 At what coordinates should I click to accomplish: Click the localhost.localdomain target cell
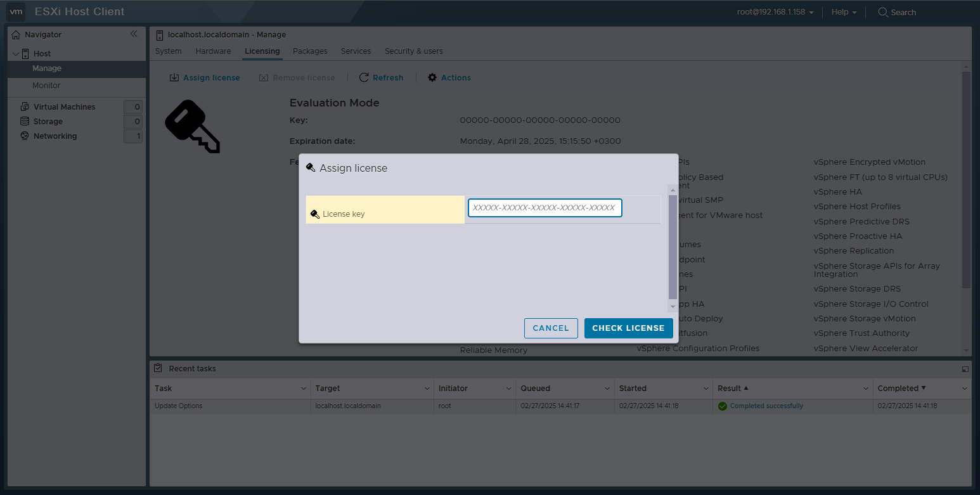pyautogui.click(x=348, y=406)
